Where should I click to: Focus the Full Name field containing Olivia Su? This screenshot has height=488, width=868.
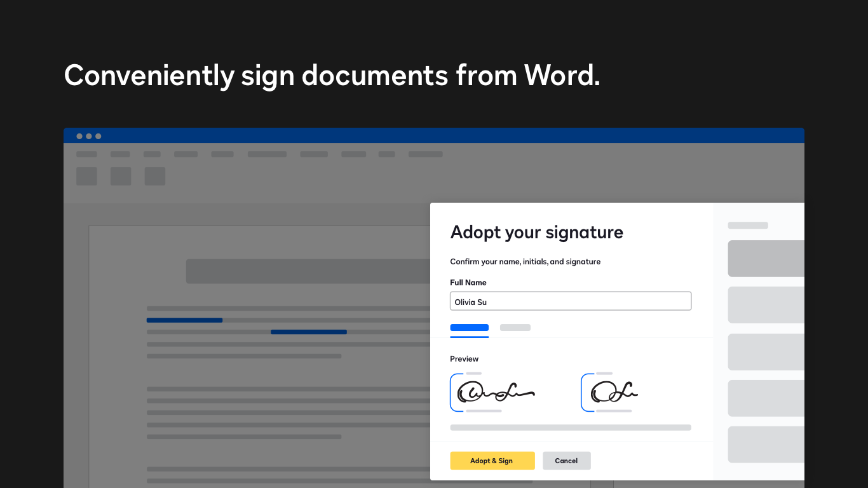(x=571, y=301)
